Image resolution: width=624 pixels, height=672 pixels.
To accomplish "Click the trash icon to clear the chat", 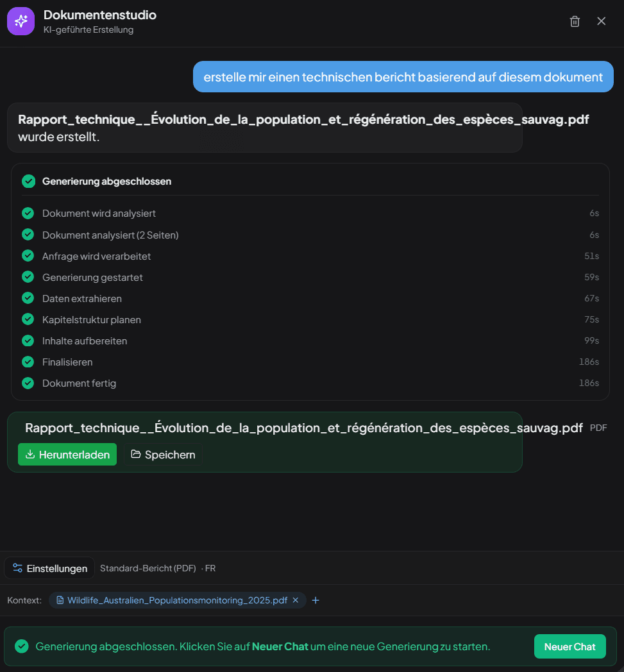I will 575,21.
